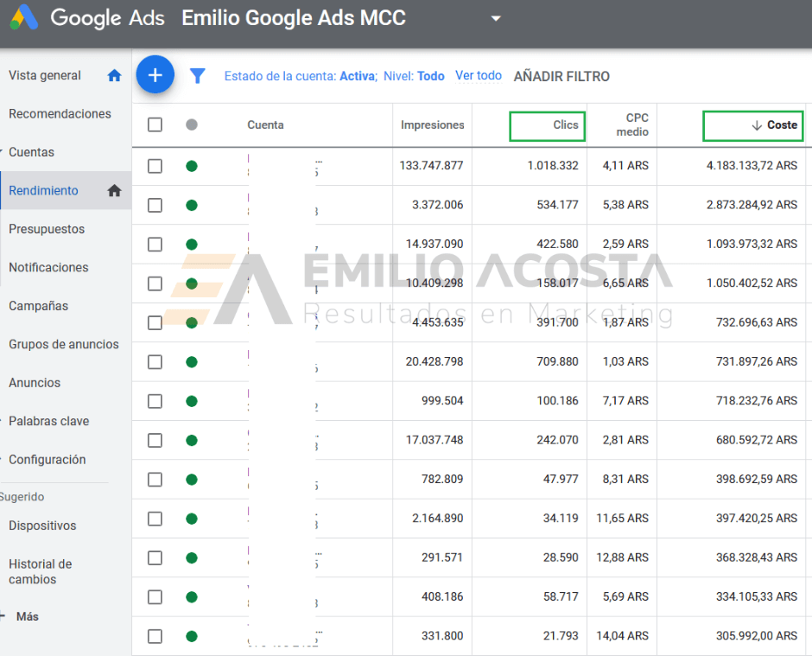
Task: Check the row with 408.186 impressions
Action: pyautogui.click(x=155, y=597)
